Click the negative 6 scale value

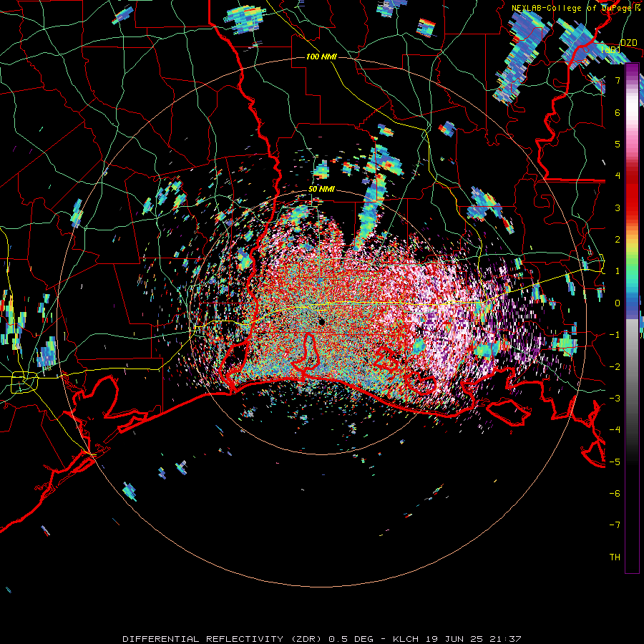[615, 494]
